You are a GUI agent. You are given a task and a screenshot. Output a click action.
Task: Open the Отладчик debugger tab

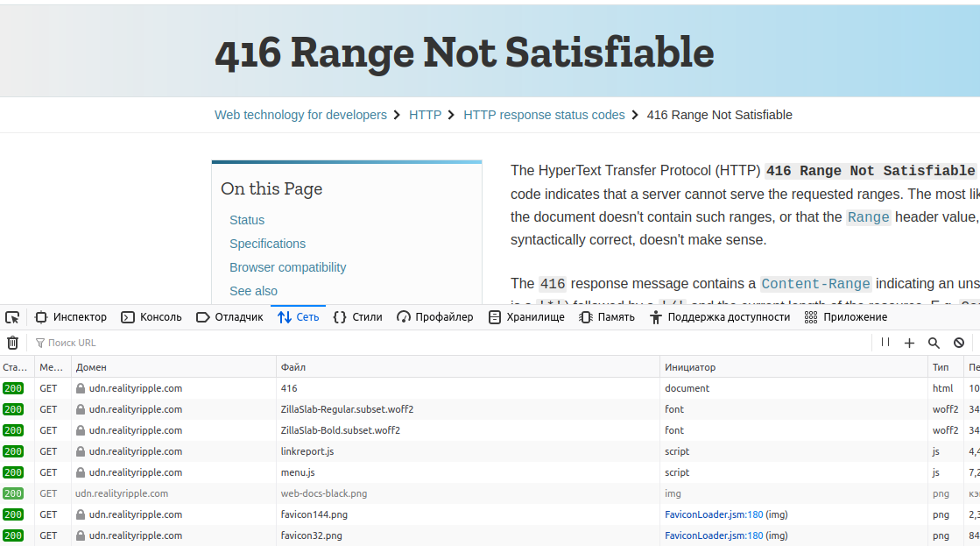[229, 317]
